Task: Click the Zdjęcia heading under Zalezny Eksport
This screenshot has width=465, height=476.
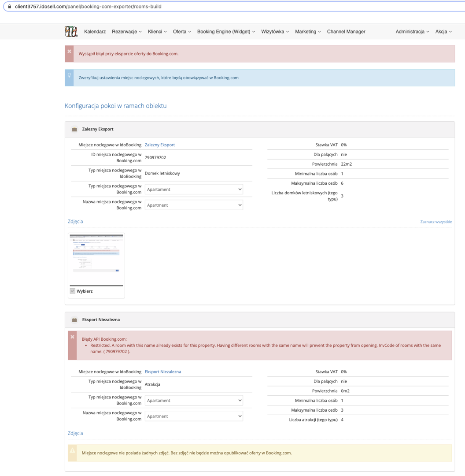Action: 75,221
